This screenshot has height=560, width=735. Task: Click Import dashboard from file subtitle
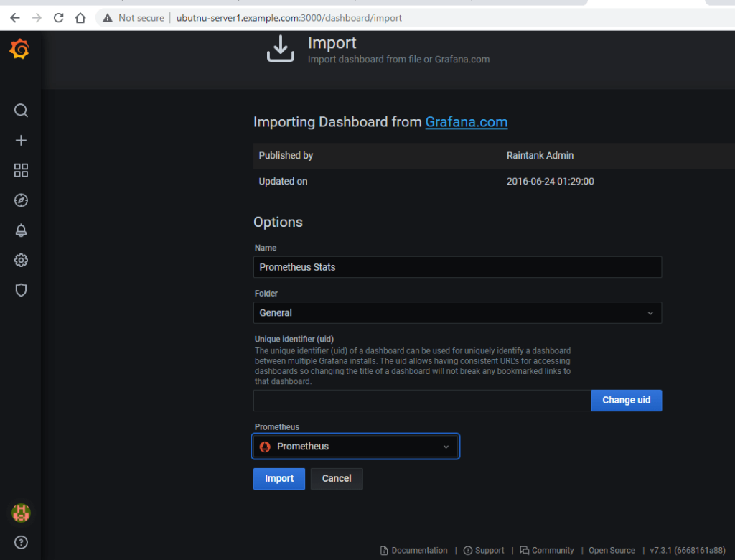coord(398,60)
